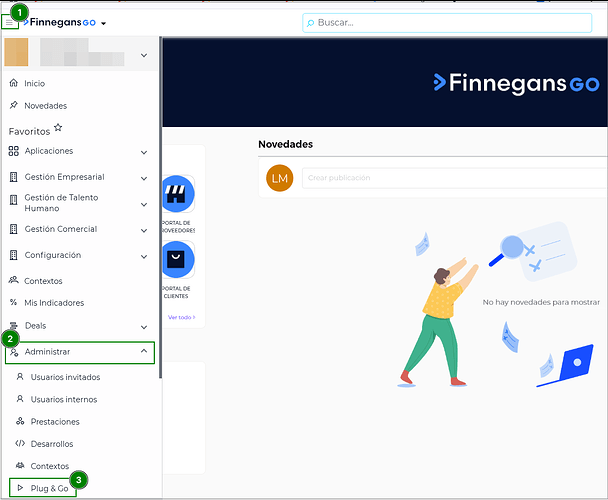
Task: Open Prestaciones
Action: pyautogui.click(x=55, y=422)
